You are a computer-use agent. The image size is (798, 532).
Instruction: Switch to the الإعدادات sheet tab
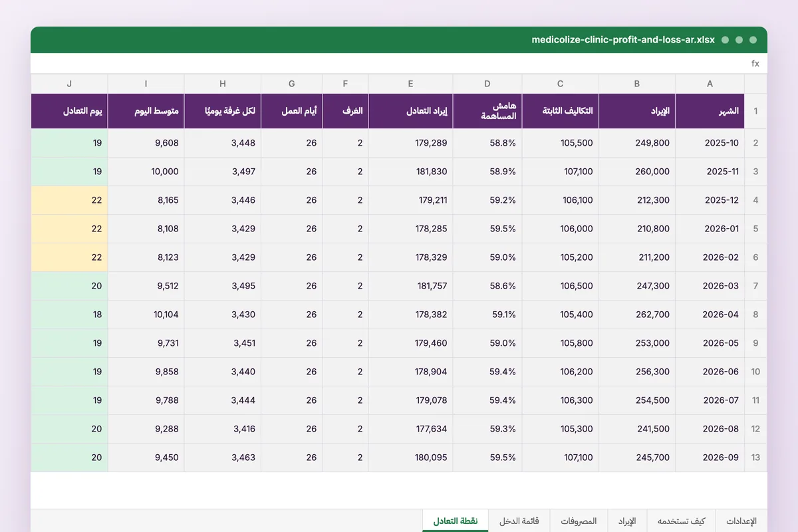point(741,521)
